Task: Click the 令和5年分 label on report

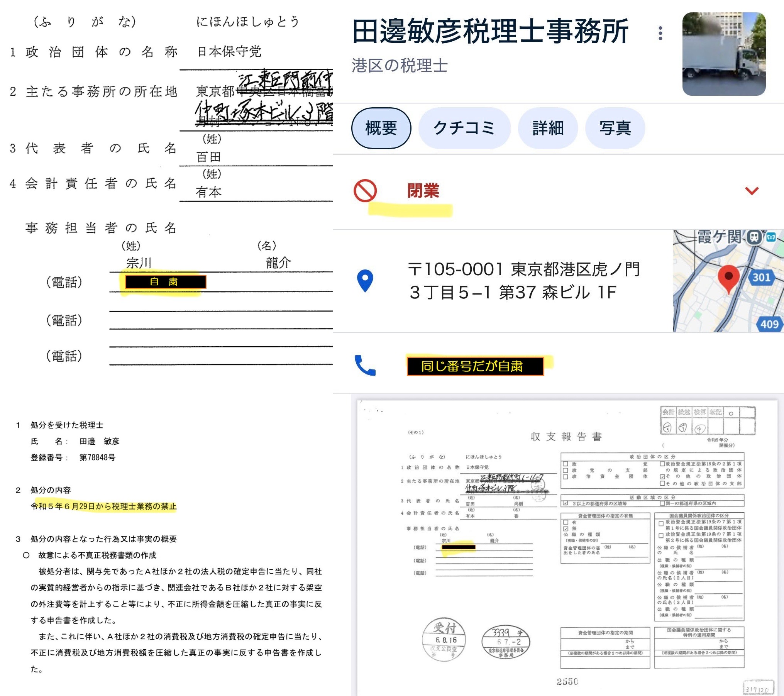Action: click(x=717, y=440)
